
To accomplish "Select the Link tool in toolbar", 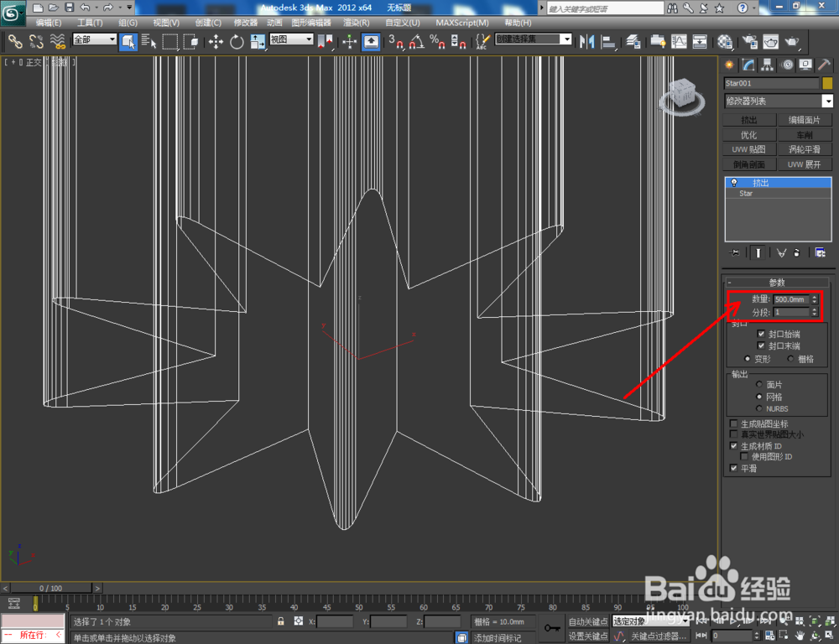I will click(15, 41).
